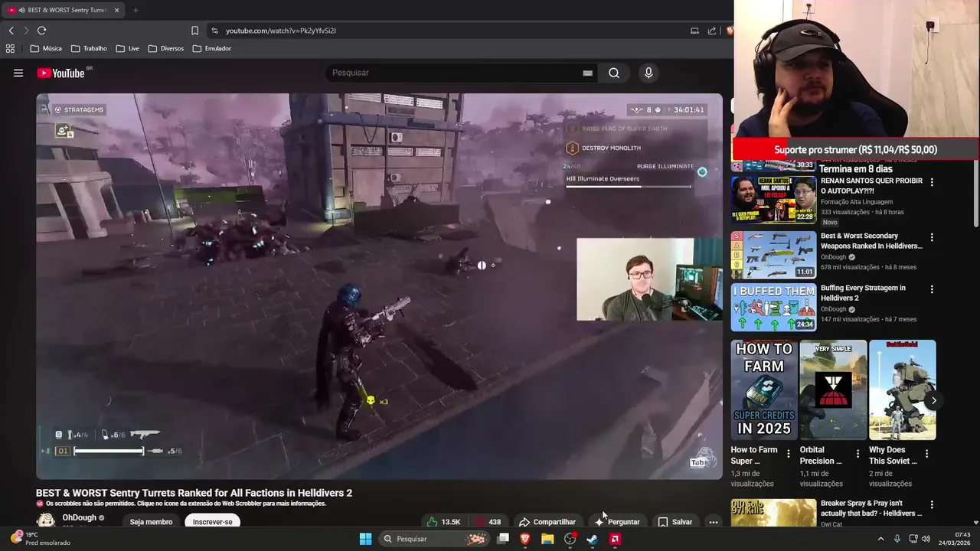Show hidden system tray icons chevron
This screenshot has width=980, height=551.
click(x=880, y=539)
